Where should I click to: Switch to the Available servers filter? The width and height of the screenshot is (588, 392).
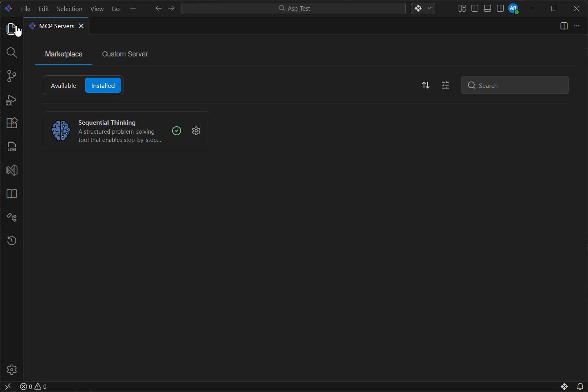point(64,85)
